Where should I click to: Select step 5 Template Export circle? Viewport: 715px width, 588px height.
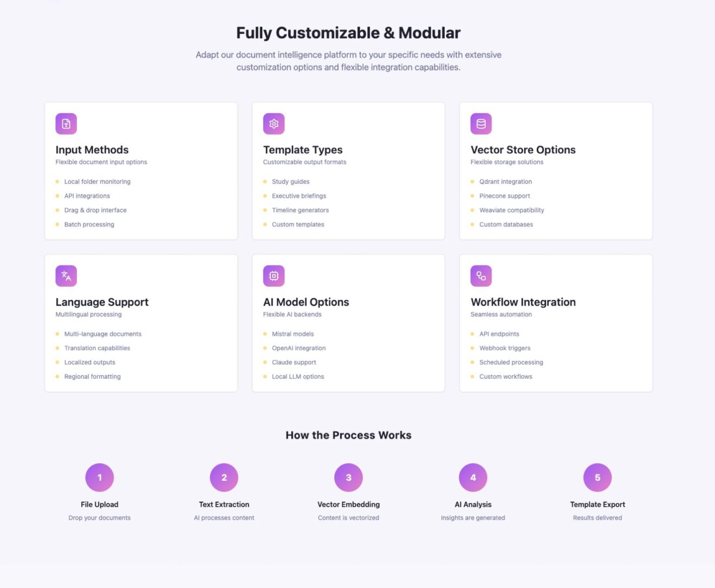pyautogui.click(x=597, y=477)
